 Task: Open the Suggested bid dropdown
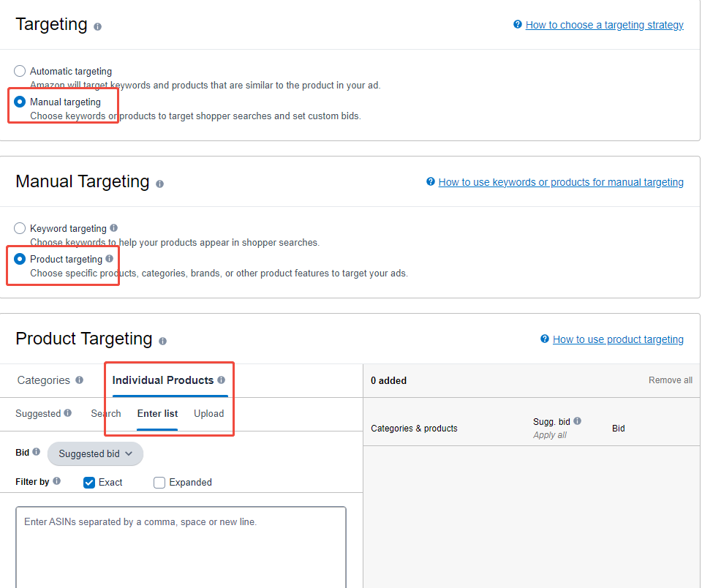point(95,453)
